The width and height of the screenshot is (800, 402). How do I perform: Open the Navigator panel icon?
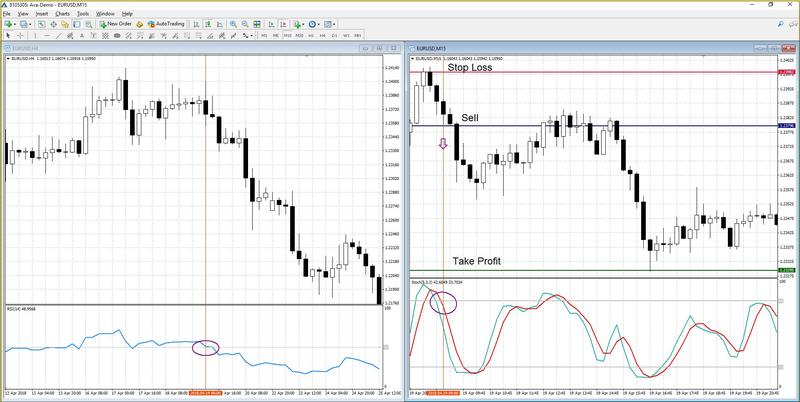(x=65, y=24)
